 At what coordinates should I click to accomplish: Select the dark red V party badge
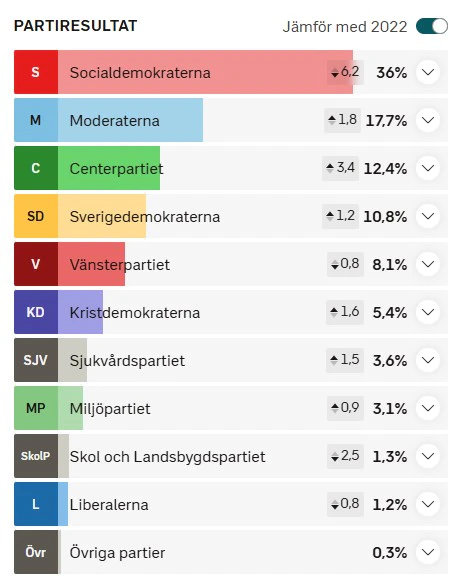36,264
